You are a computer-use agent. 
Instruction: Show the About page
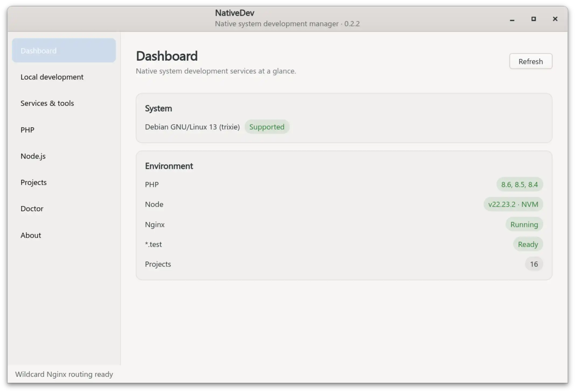pos(64,235)
